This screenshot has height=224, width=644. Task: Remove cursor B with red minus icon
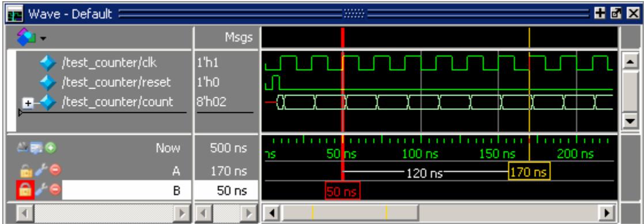55,190
